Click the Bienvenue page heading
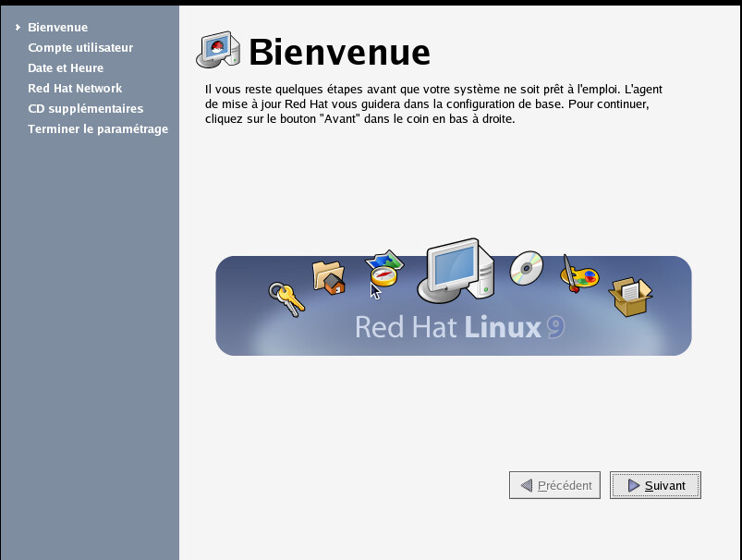This screenshot has height=560, width=742. click(x=339, y=52)
